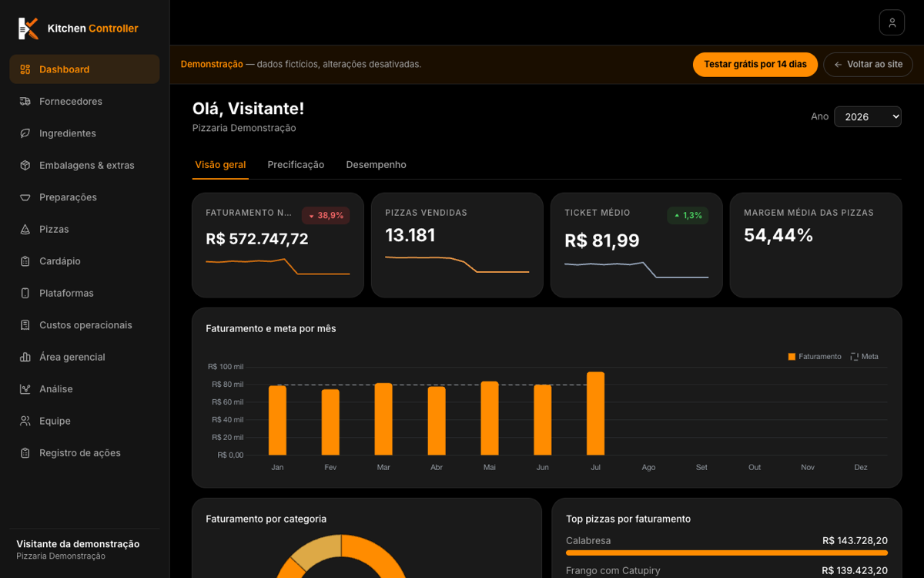Click the orange Demonstração banner label

click(212, 65)
